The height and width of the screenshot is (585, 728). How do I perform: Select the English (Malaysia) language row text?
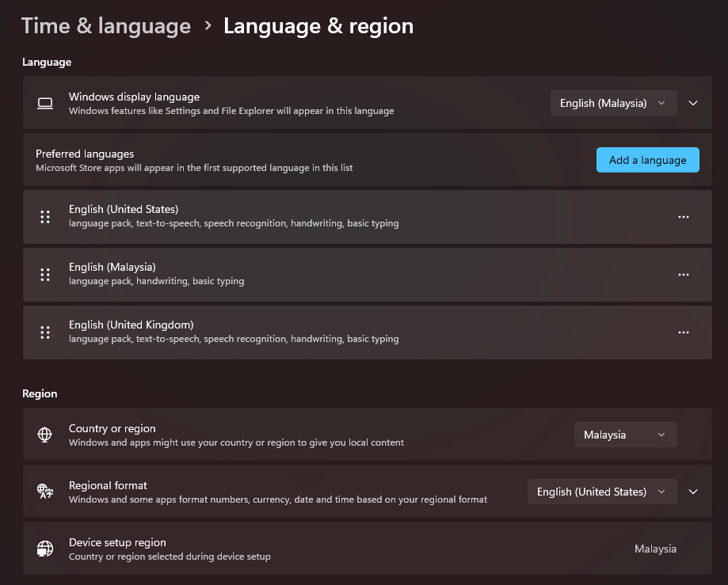pos(112,268)
